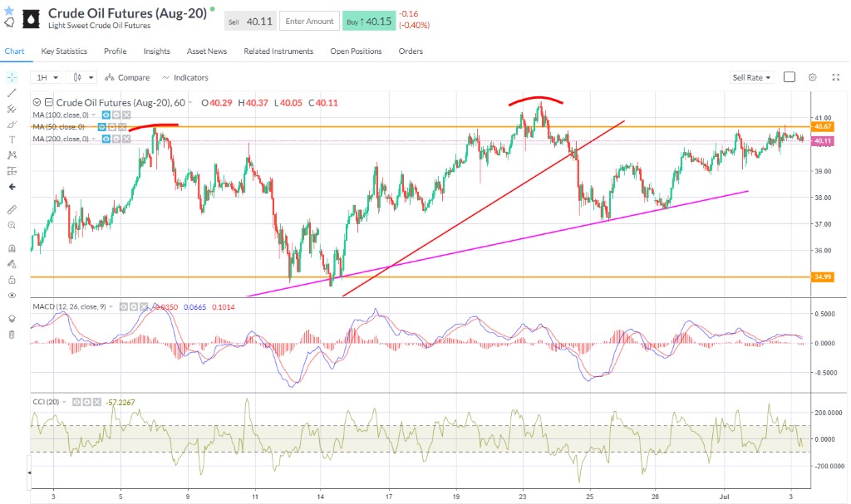Enter fullscreen chart mode
The height and width of the screenshot is (504, 851).
click(835, 77)
